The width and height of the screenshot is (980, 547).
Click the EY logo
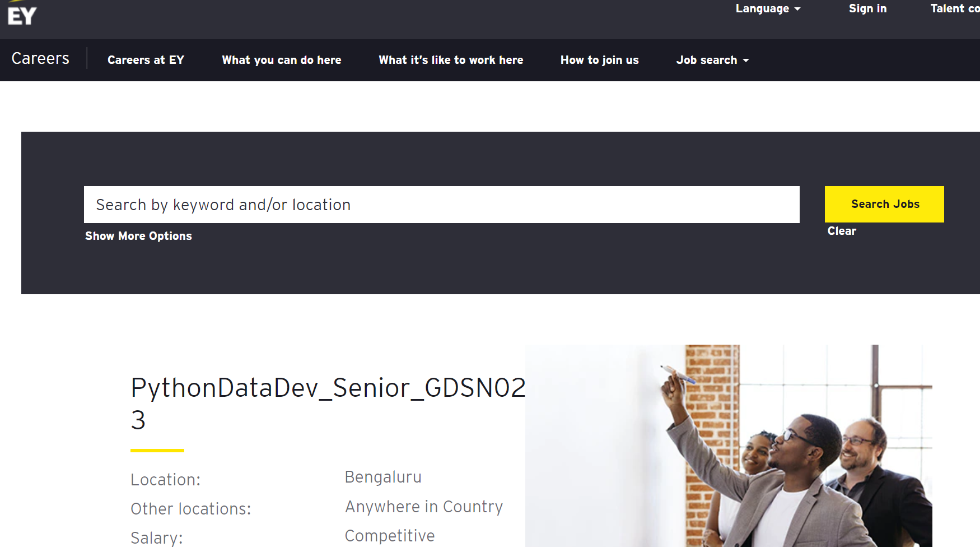(22, 15)
